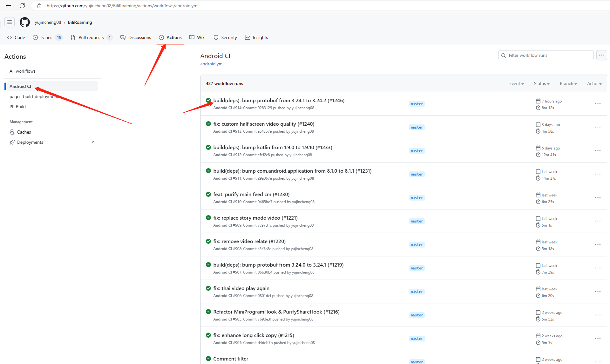Image resolution: width=610 pixels, height=364 pixels.
Task: Open the GitHub home page via the logo
Action: pyautogui.click(x=24, y=22)
